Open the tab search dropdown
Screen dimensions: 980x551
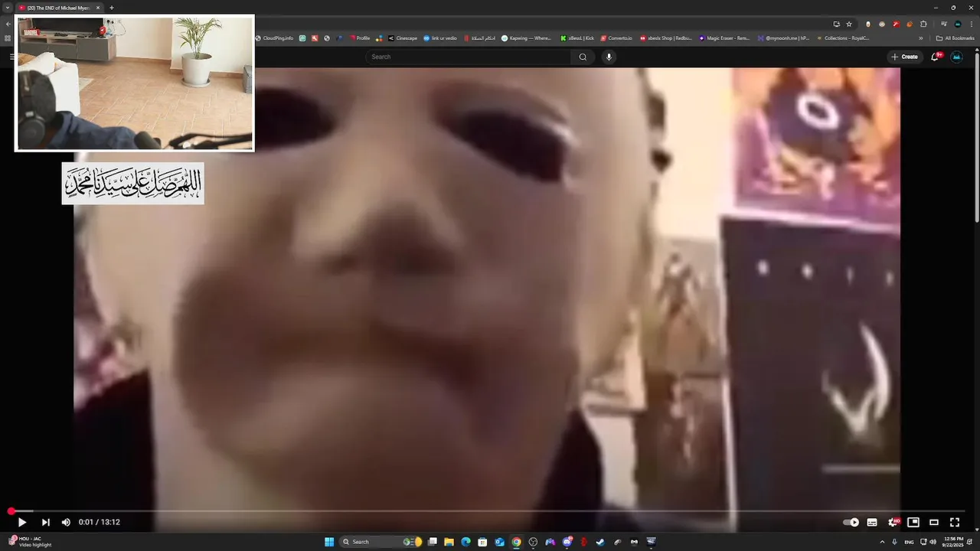click(x=7, y=8)
